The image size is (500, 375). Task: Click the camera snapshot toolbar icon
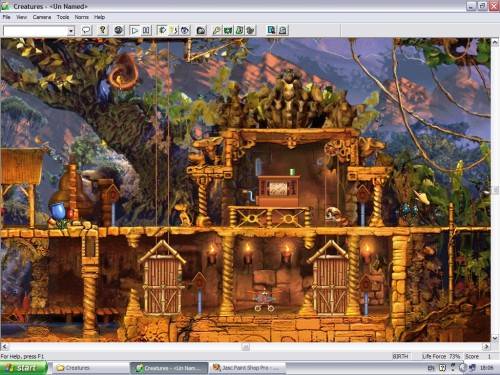click(201, 30)
